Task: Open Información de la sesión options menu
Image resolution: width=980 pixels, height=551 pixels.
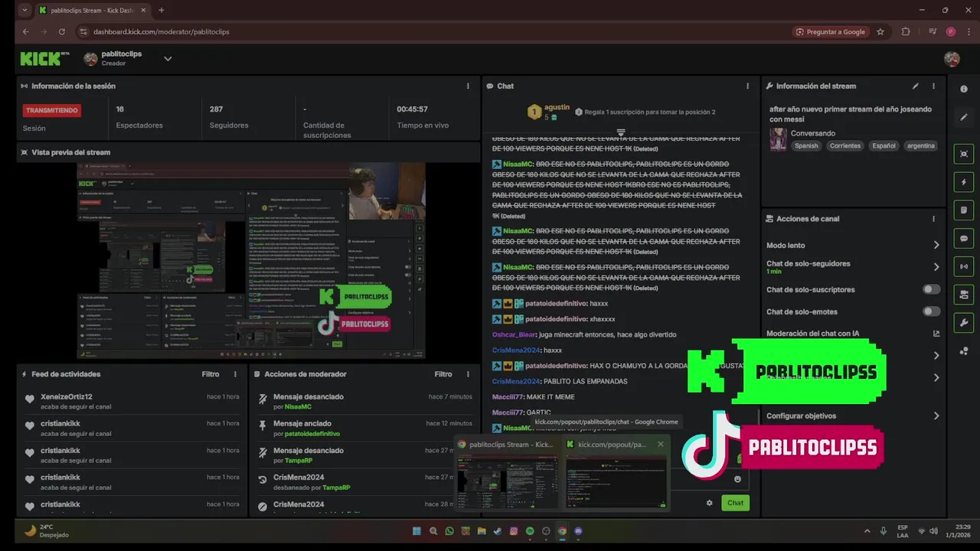Action: point(468,86)
